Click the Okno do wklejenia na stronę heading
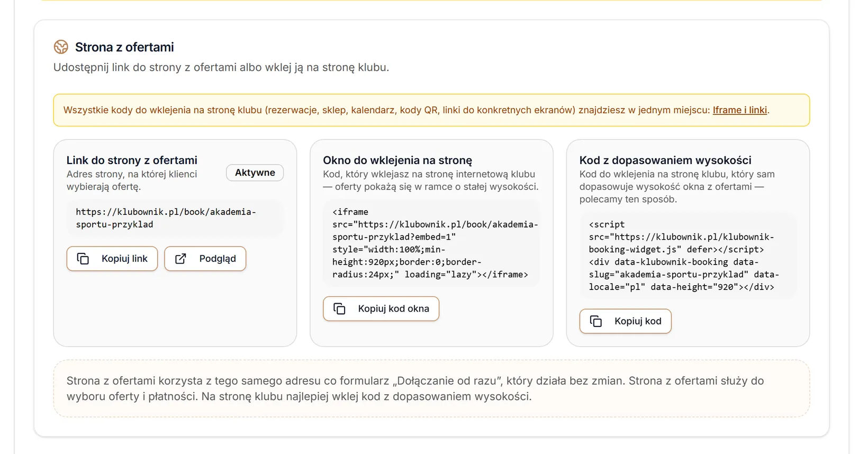868x454 pixels. [x=397, y=160]
